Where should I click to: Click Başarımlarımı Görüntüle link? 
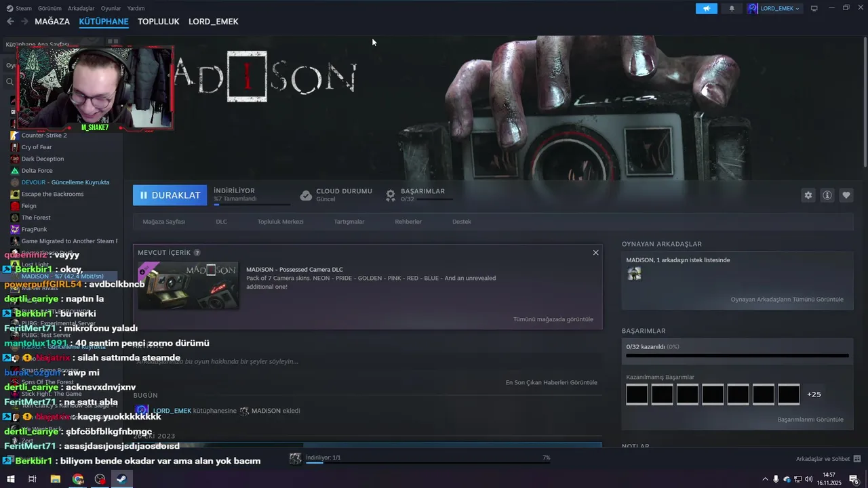point(810,420)
